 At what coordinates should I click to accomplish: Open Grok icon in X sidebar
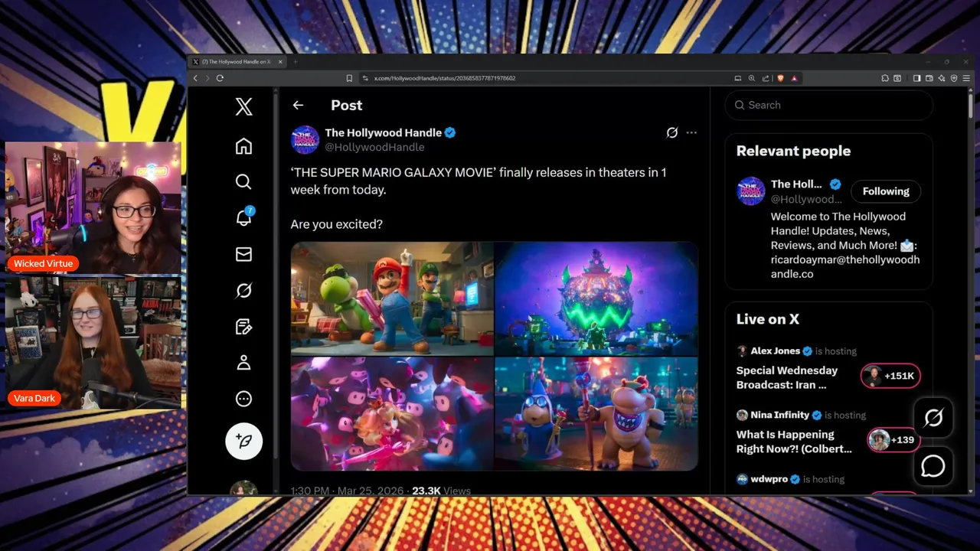243,290
